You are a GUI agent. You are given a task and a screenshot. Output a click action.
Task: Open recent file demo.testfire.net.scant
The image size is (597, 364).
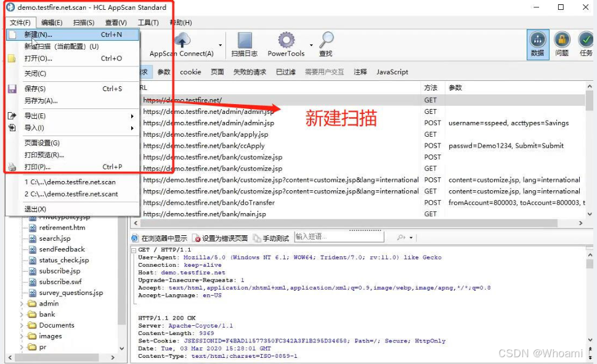coord(72,194)
